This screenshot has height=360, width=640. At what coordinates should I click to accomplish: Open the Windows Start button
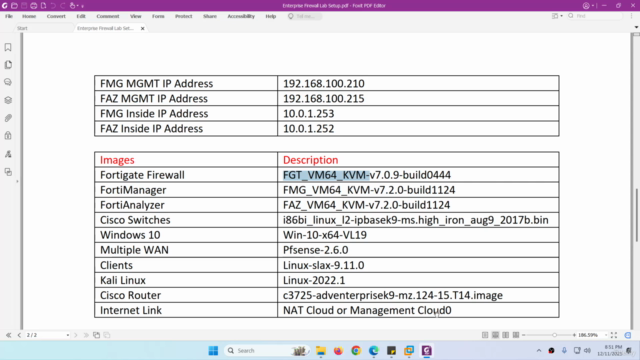click(213, 351)
